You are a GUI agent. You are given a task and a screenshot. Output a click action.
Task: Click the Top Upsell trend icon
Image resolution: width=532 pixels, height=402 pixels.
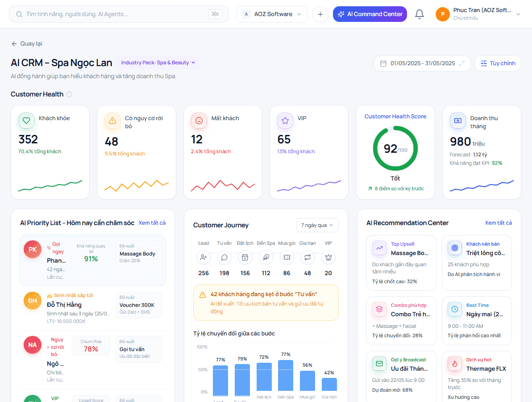coord(379,248)
